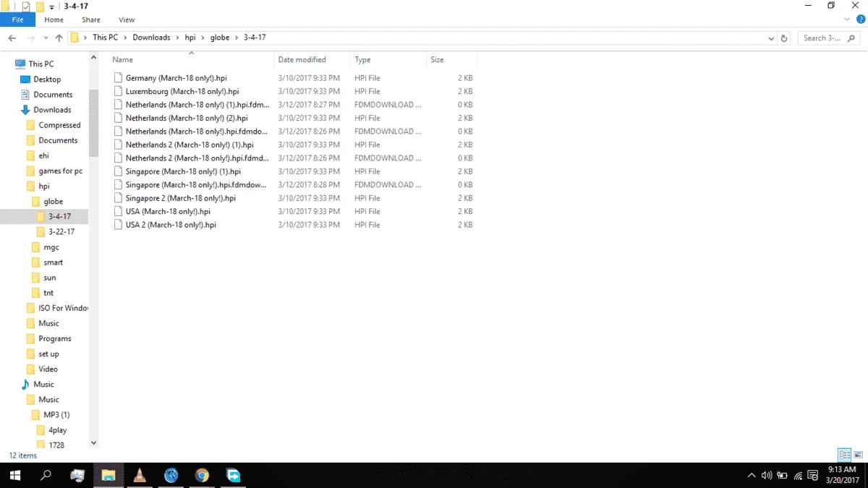
Task: Click navigation pane scroll down arrow
Action: [93, 442]
